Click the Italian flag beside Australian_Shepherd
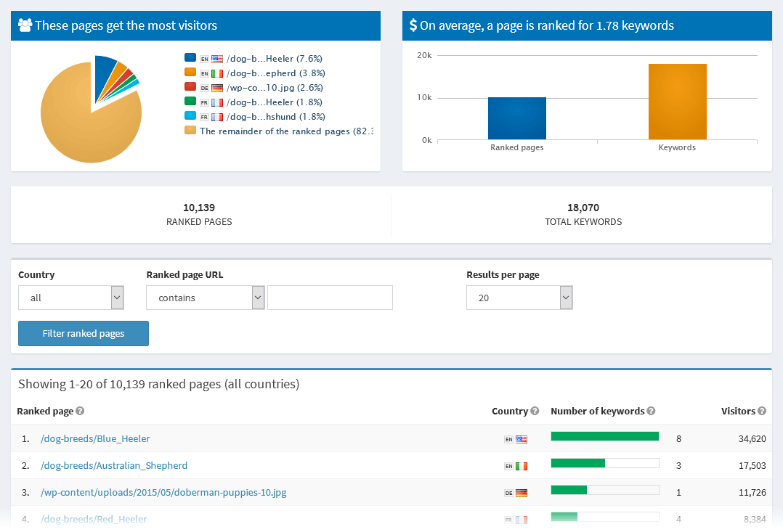 coord(522,465)
